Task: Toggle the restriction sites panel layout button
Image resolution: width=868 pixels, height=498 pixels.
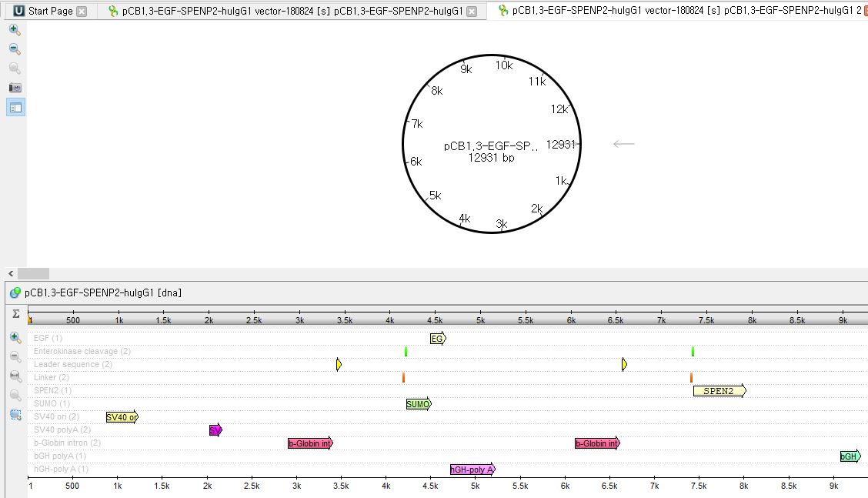Action: (15, 107)
